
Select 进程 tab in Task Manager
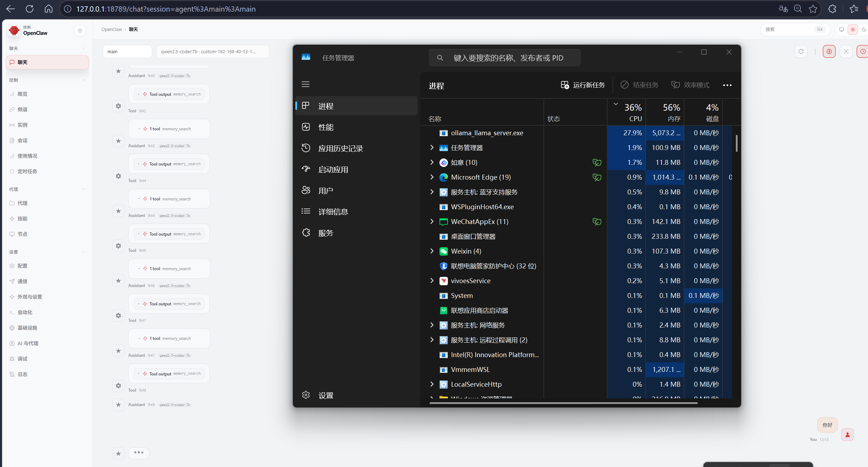tap(356, 106)
